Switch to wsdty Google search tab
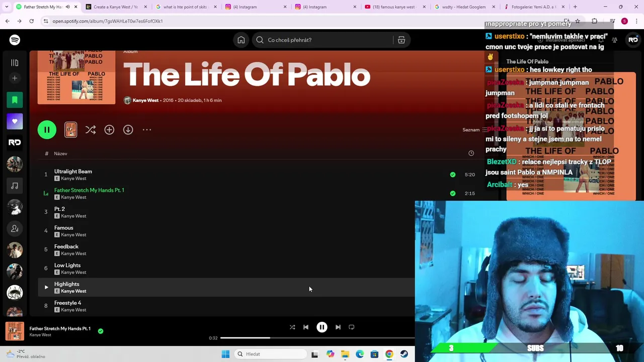This screenshot has width=644, height=362. pyautogui.click(x=464, y=7)
